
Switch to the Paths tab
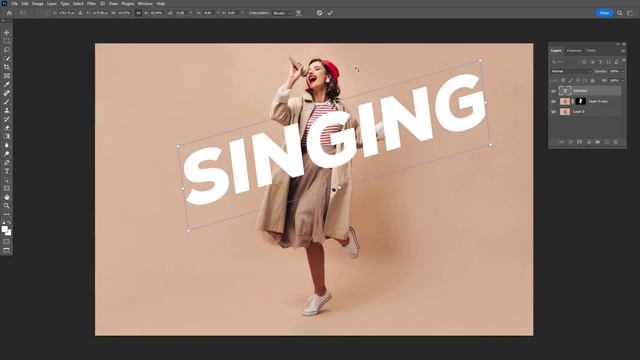[591, 51]
